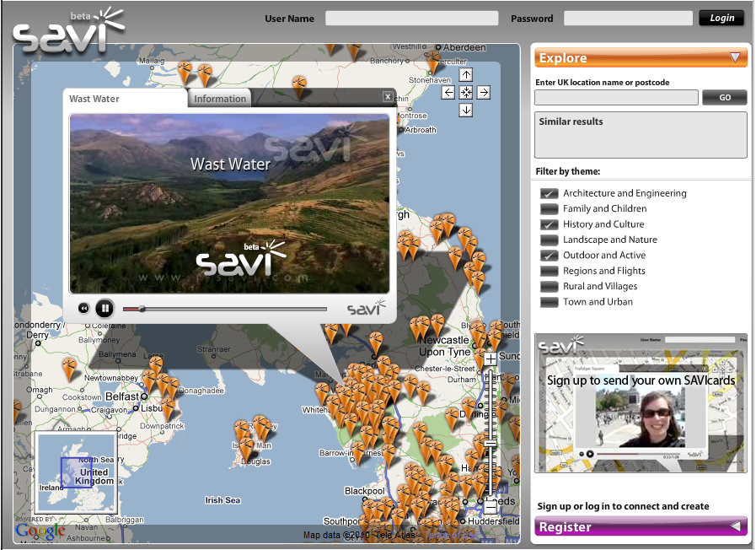Click the 'Blackpool' label on the map
The height and width of the screenshot is (550, 756).
(364, 491)
